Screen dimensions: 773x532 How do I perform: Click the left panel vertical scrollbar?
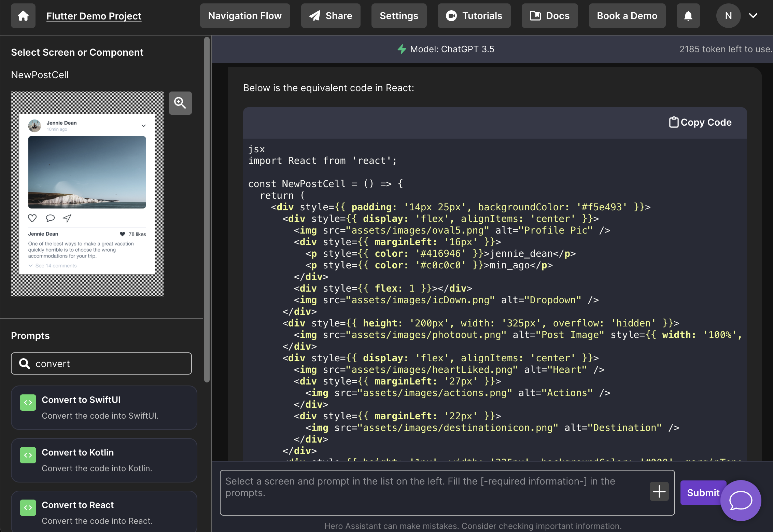coord(207,209)
